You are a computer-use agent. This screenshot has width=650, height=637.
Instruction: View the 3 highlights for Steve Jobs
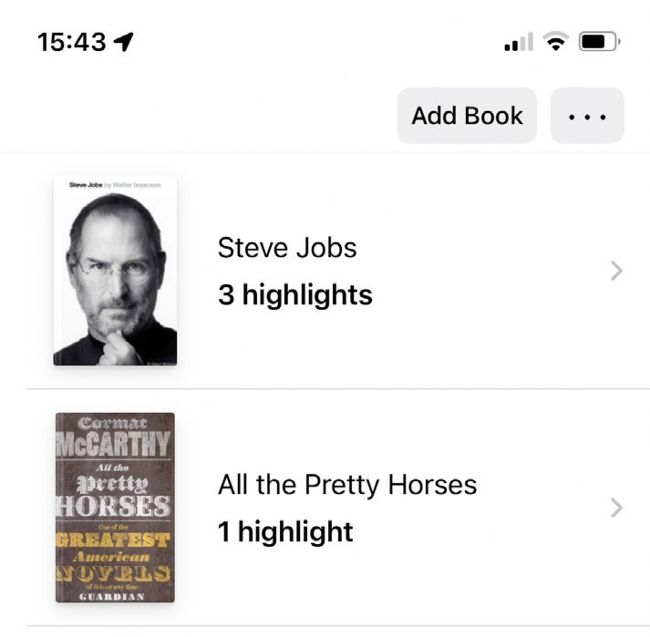click(x=295, y=295)
